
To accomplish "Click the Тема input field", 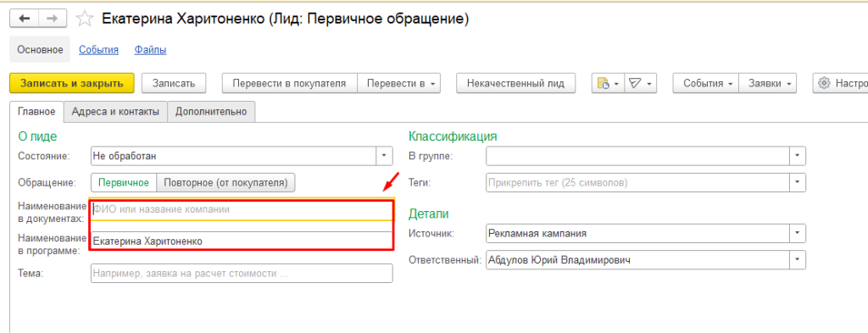I will (242, 273).
